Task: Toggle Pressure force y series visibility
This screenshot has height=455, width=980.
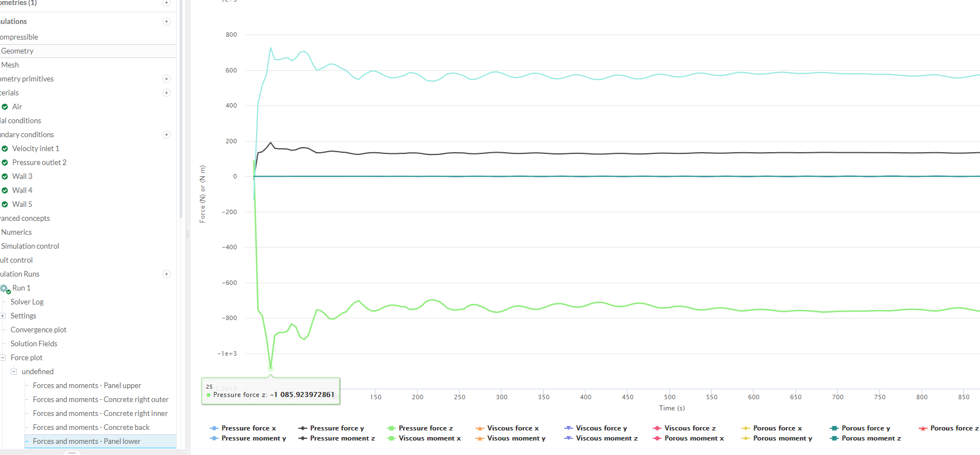Action: pyautogui.click(x=336, y=428)
